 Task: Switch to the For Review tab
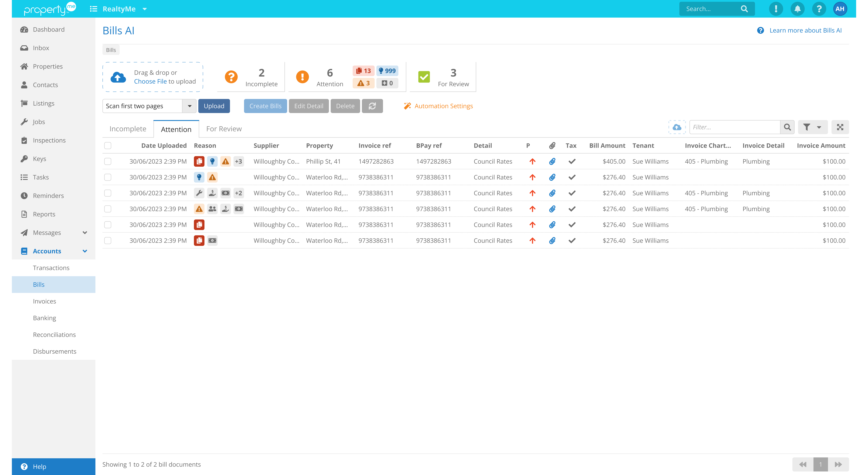point(224,129)
